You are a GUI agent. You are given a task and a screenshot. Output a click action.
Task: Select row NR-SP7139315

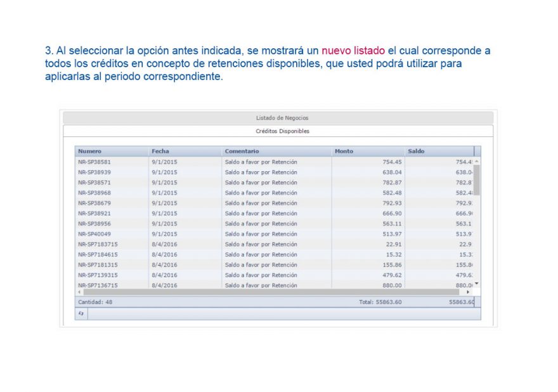[x=275, y=275]
